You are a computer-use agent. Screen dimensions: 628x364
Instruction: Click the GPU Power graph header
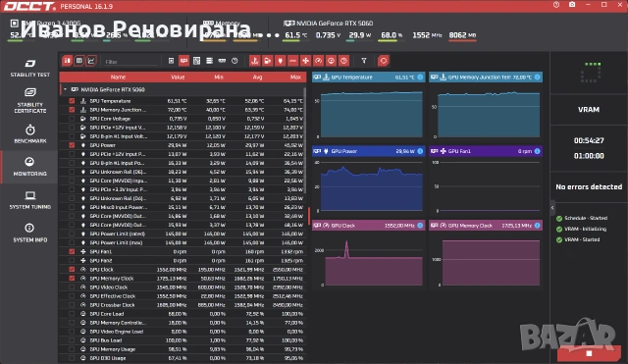[x=369, y=151]
